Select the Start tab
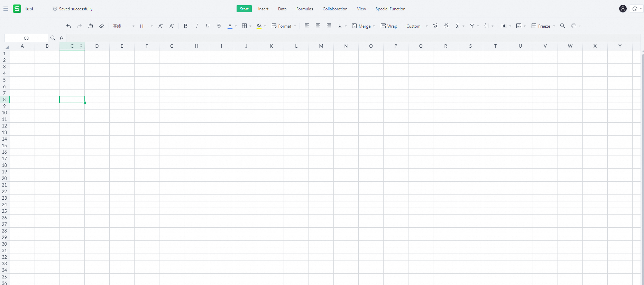 click(244, 9)
